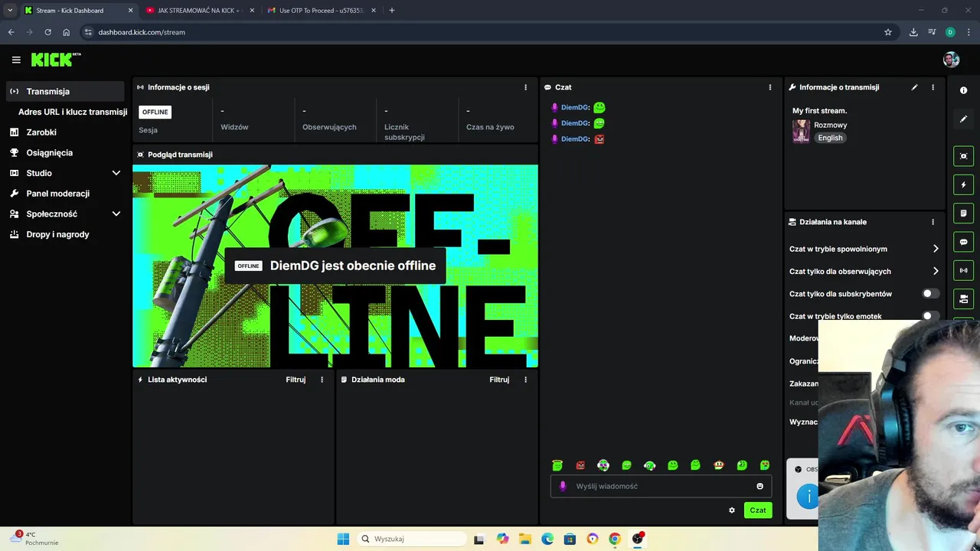Open the info icon in the right sidebar

click(963, 90)
